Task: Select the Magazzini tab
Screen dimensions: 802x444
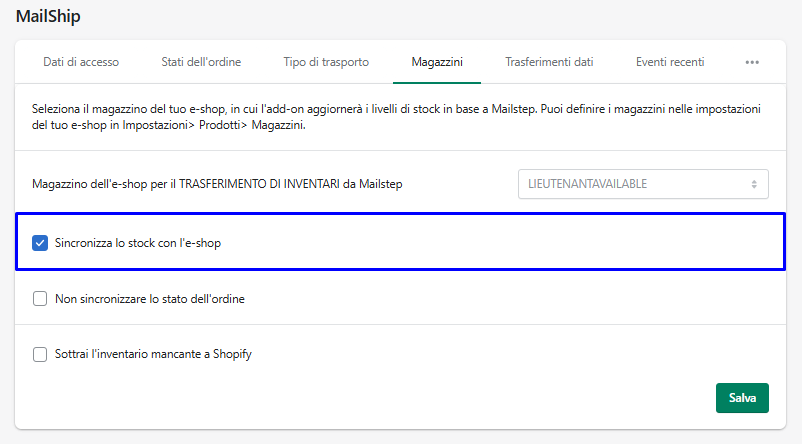Action: (x=437, y=62)
